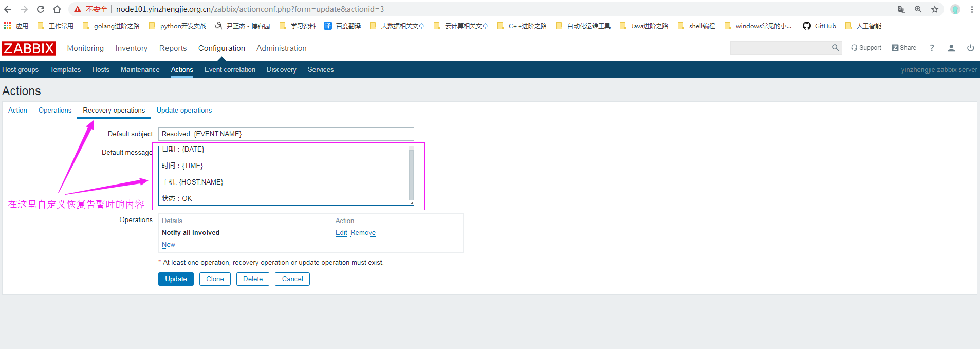Image resolution: width=980 pixels, height=349 pixels.
Task: Expand the Java进阶之路 bookmark folder
Action: pyautogui.click(x=644, y=26)
